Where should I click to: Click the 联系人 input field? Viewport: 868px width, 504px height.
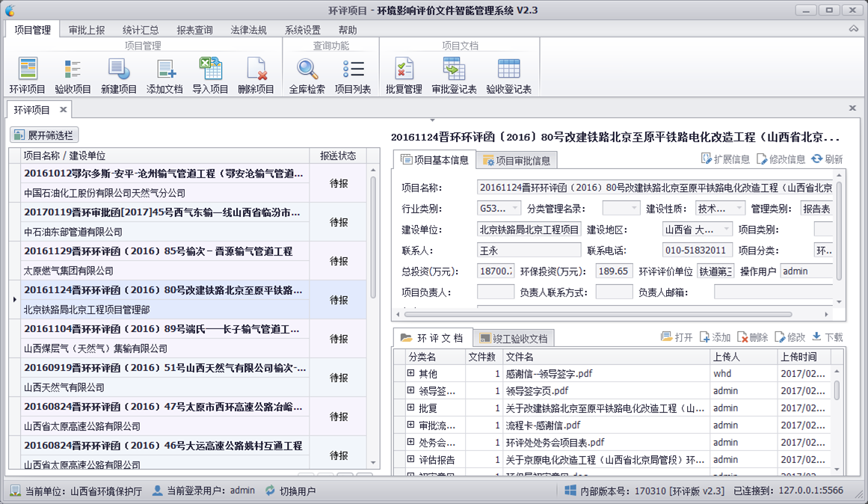click(529, 251)
